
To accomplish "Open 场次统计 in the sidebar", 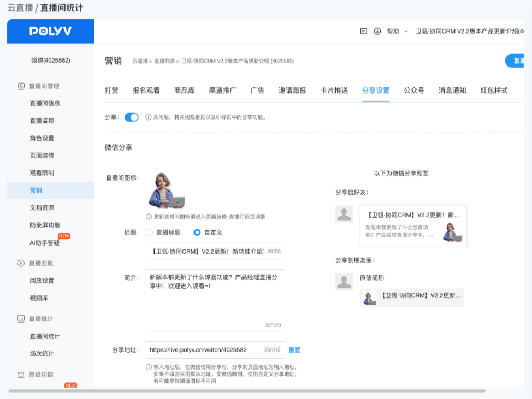I will [42, 354].
